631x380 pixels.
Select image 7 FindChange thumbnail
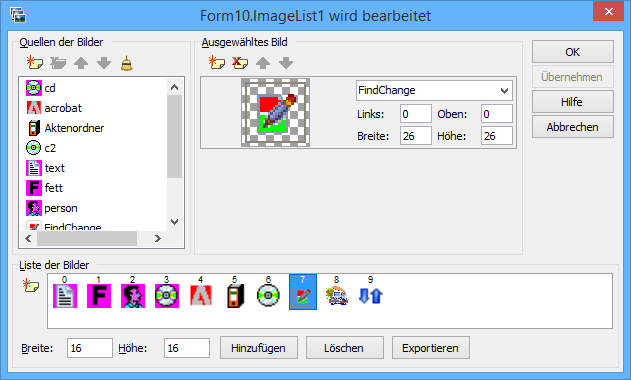[303, 292]
